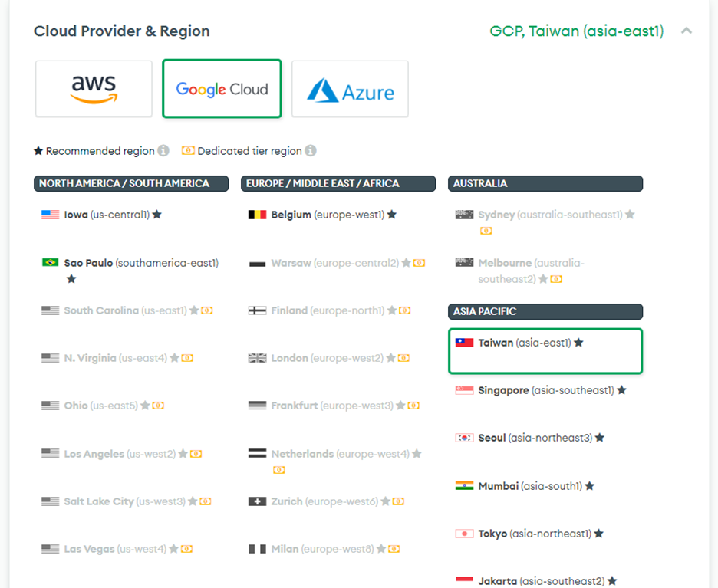The height and width of the screenshot is (588, 718).
Task: Click the Sao Paulo Brazil flag icon
Action: 51,263
